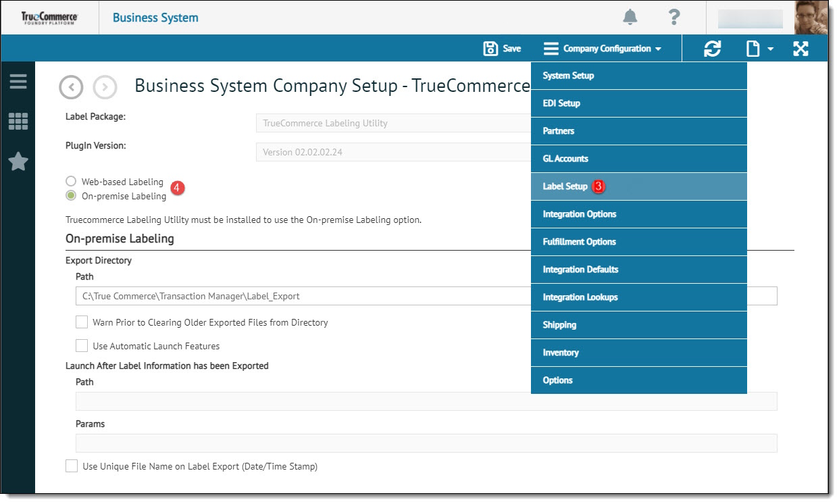Go forward with the right arrow
Viewport: 839px width, 504px height.
105,87
